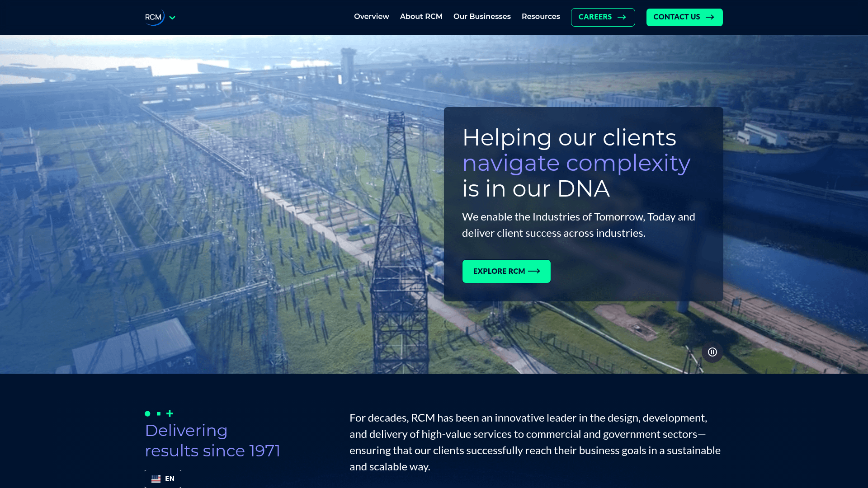This screenshot has height=488, width=868.
Task: Click the arrow icon inside EXPLORE RCM button
Action: tap(535, 271)
